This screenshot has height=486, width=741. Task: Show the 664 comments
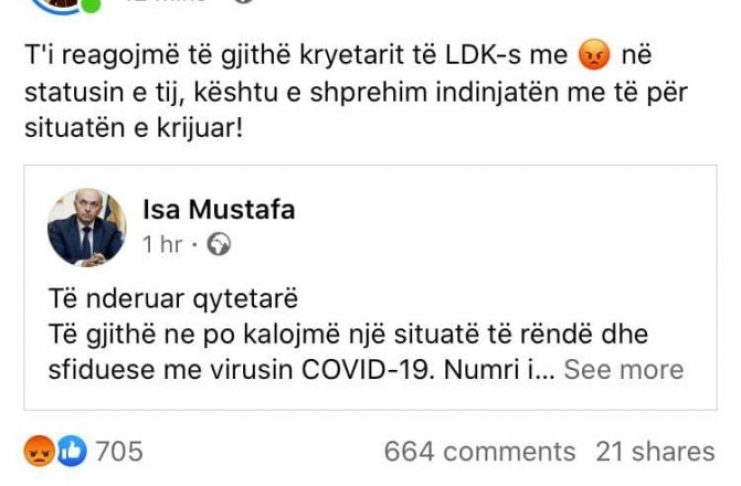[x=479, y=451]
